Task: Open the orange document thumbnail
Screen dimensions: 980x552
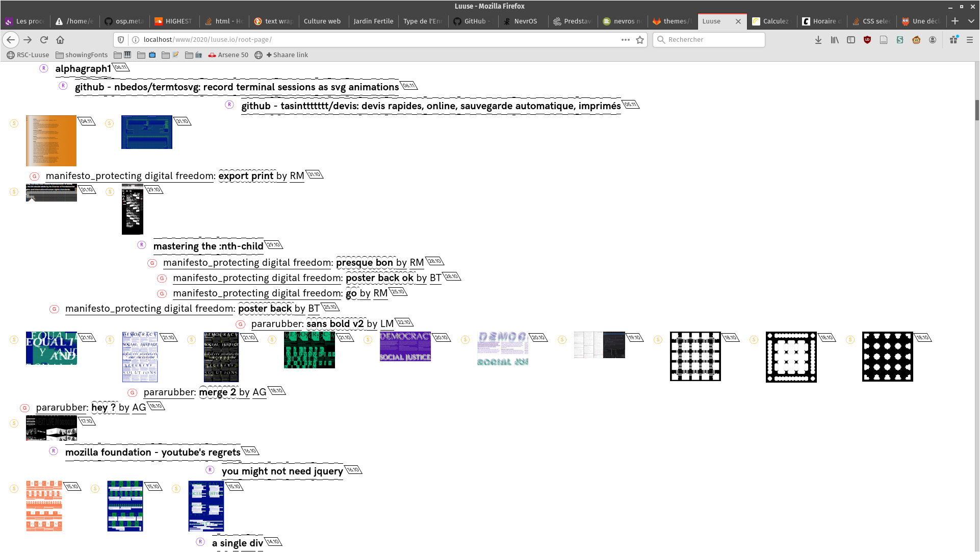Action: click(x=51, y=141)
